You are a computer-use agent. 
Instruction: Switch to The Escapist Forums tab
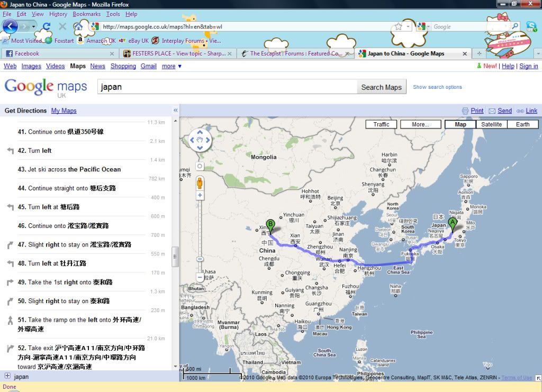click(295, 53)
